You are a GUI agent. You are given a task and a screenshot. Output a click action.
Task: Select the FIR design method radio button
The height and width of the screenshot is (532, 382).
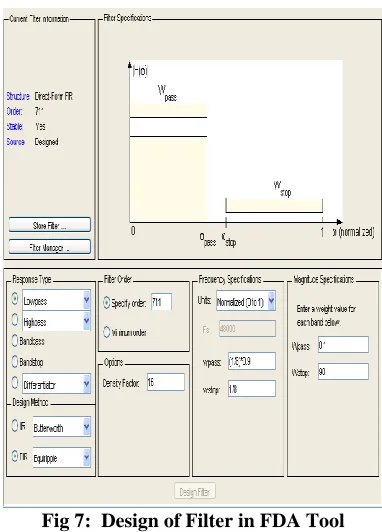[x=15, y=456]
